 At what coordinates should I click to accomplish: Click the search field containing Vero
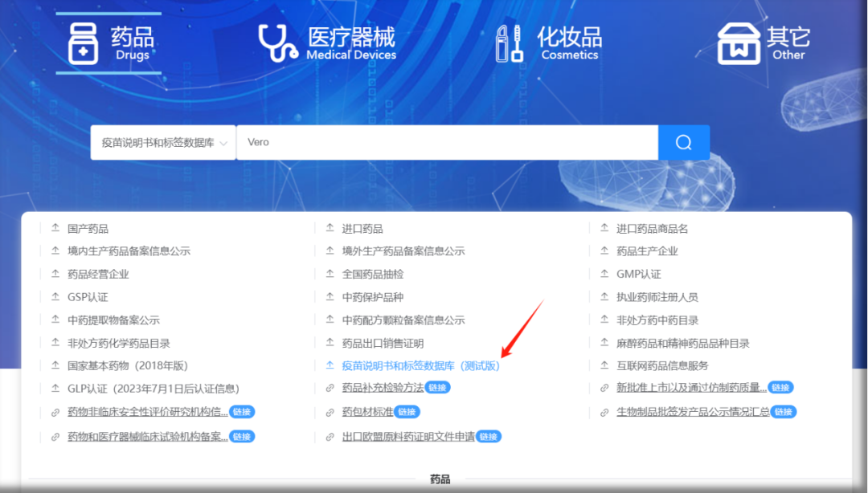[x=447, y=143]
